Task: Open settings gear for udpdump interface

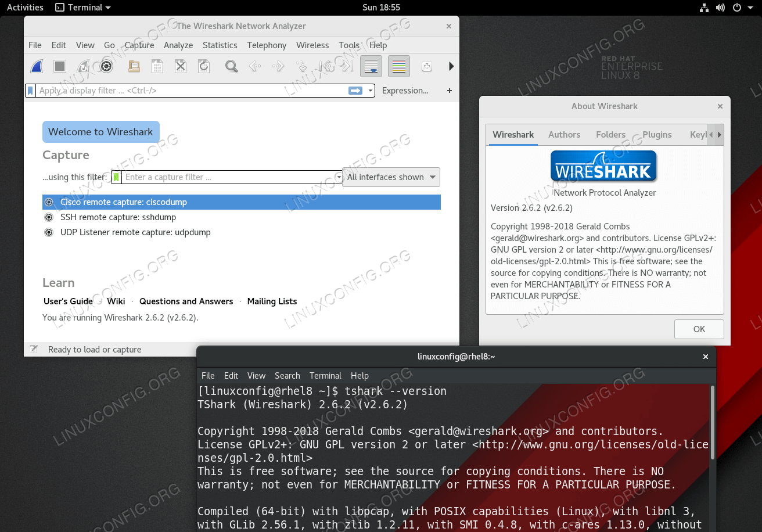Action: pos(49,232)
